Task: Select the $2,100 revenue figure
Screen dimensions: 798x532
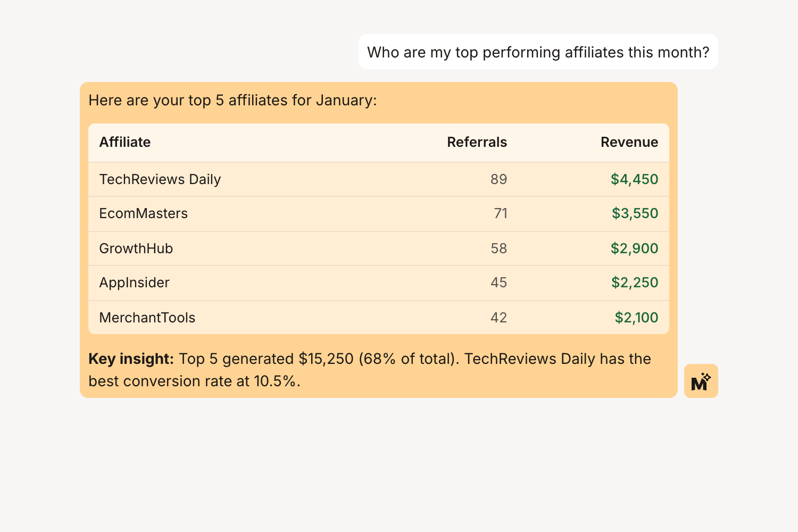Action: [x=636, y=317]
